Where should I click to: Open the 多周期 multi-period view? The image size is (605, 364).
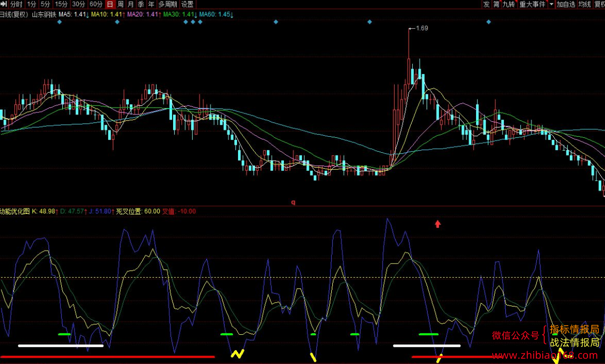(168, 4)
